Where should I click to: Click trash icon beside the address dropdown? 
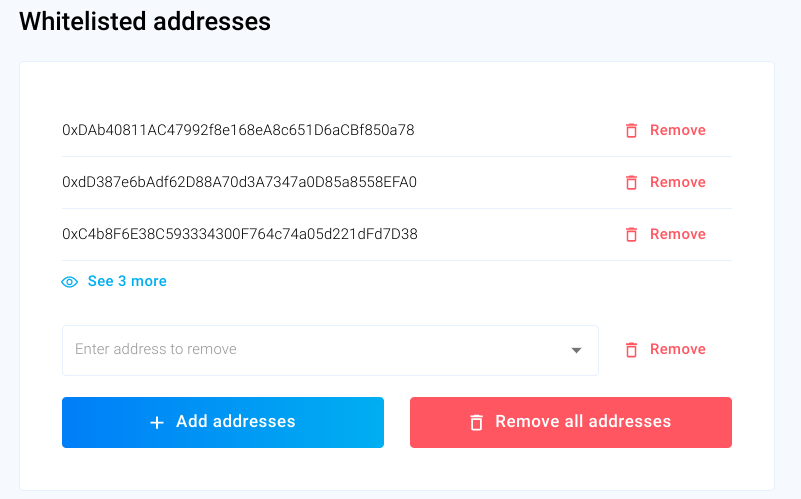pyautogui.click(x=631, y=350)
